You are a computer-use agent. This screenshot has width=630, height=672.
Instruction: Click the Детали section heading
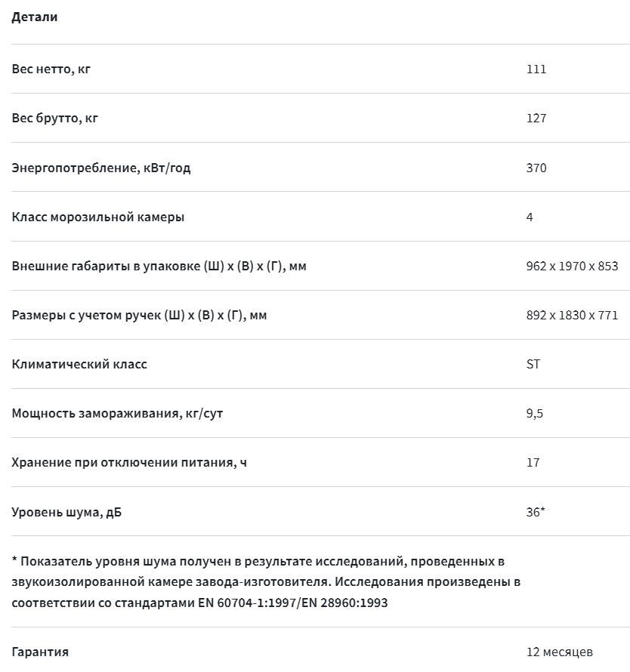point(34,17)
